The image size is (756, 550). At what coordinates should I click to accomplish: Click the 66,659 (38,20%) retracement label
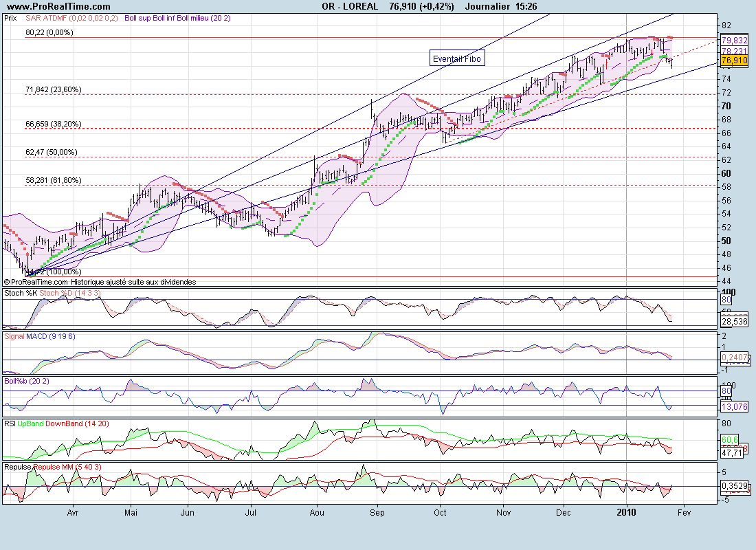[x=53, y=124]
